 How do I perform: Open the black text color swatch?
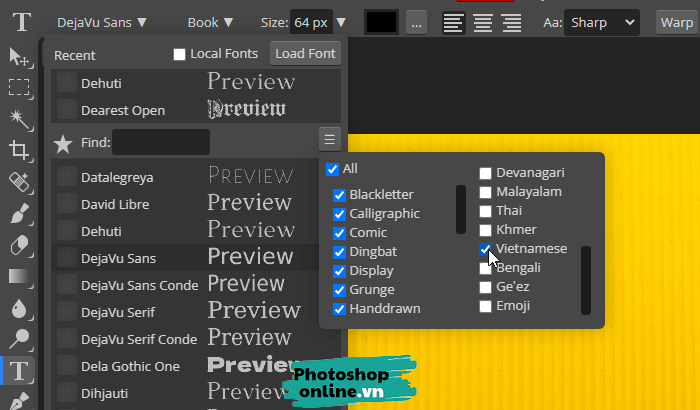382,22
